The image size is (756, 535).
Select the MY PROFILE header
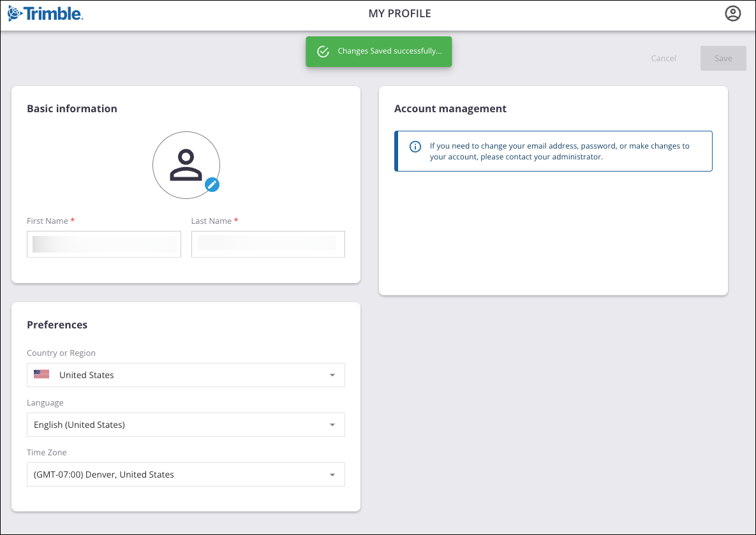click(x=399, y=13)
